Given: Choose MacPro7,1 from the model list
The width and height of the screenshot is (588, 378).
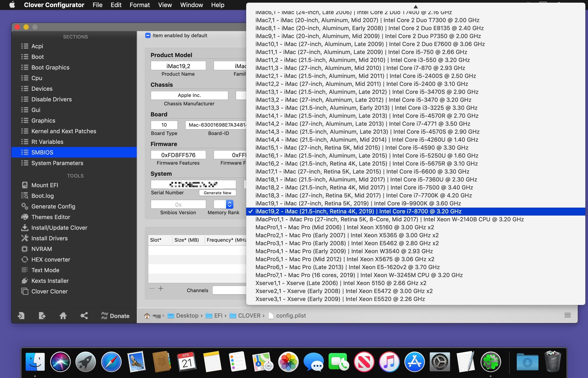Looking at the screenshot, I should click(415, 275).
